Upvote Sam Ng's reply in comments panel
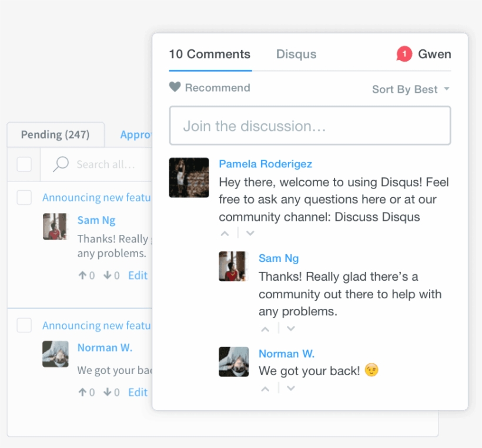 point(265,329)
